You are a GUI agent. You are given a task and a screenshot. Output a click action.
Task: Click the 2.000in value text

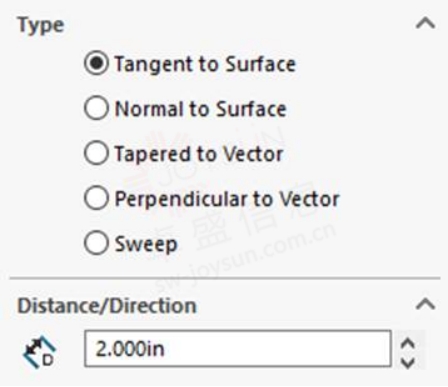click(x=130, y=349)
